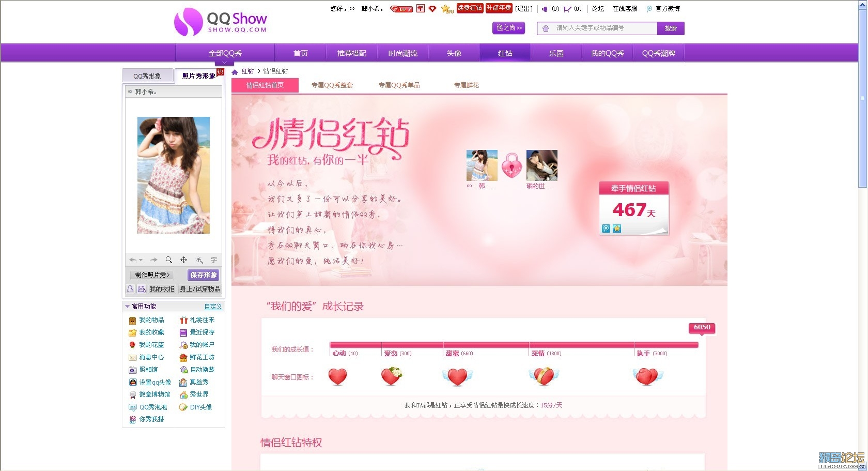Open 礼装往来 gift icon
The width and height of the screenshot is (868, 471).
pos(183,321)
